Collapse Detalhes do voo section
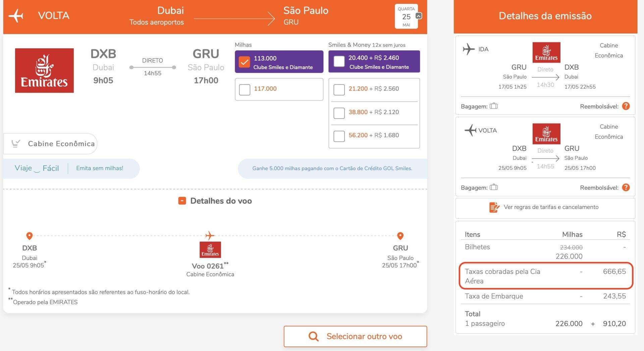 click(182, 201)
